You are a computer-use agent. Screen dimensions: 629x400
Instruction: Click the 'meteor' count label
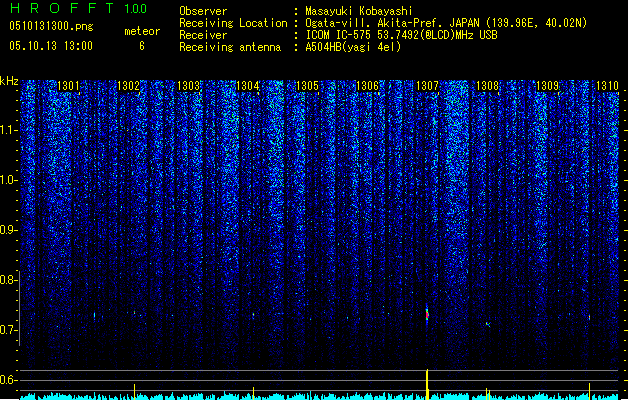pos(142,31)
